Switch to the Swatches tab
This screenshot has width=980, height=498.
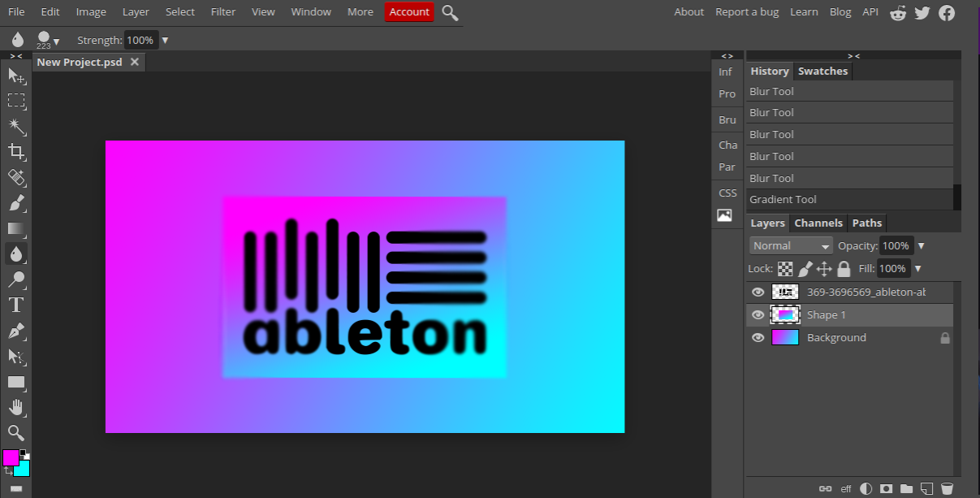[x=822, y=71]
